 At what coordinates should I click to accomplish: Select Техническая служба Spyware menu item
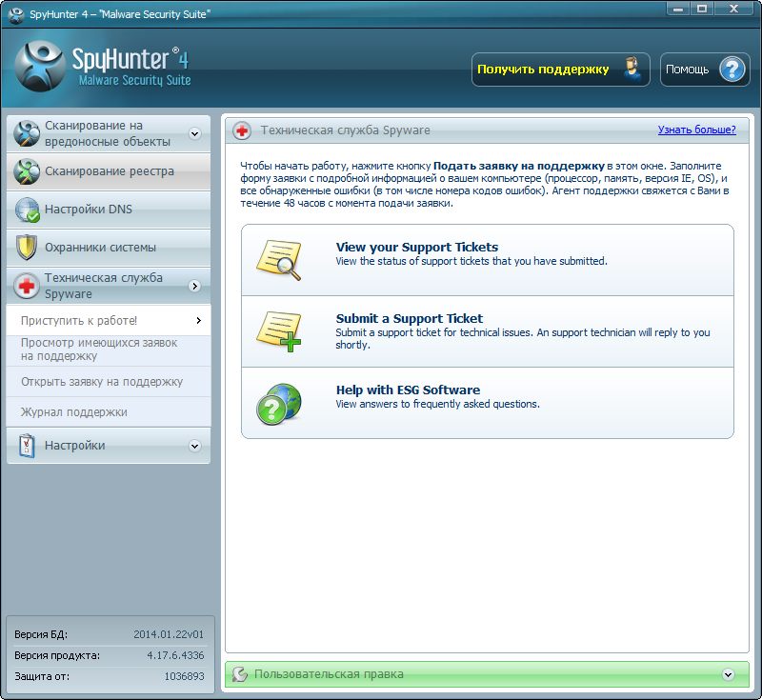[x=109, y=286]
